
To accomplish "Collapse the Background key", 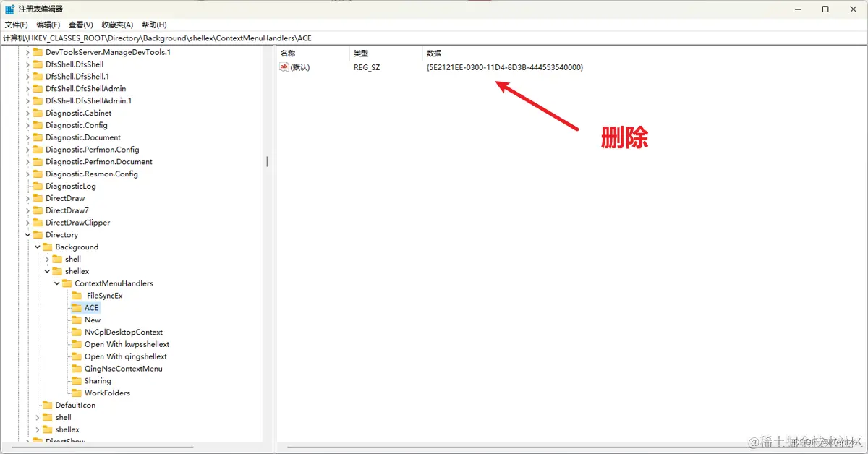I will click(x=38, y=247).
